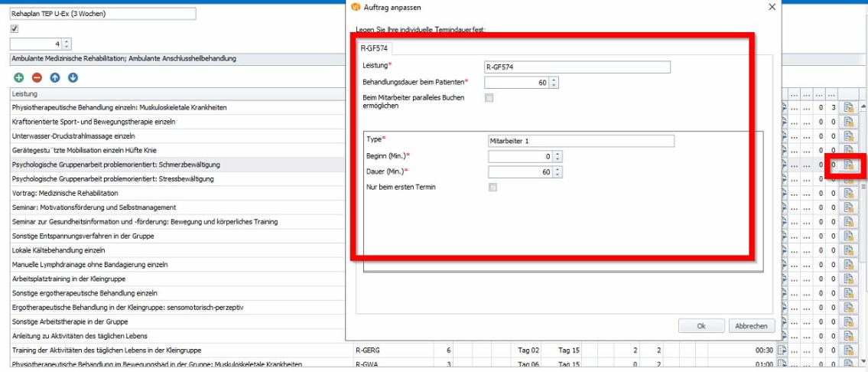
Task: Click the blue move up arrow icon
Action: (x=55, y=78)
